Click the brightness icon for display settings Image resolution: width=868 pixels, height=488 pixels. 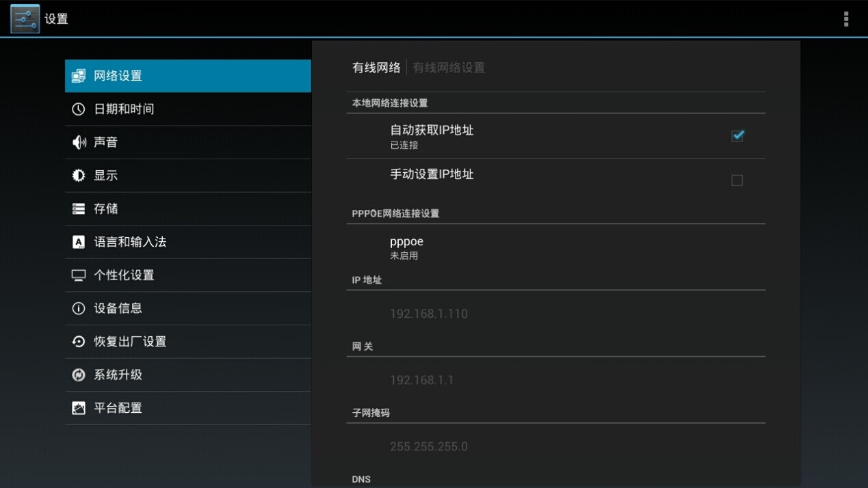[79, 176]
